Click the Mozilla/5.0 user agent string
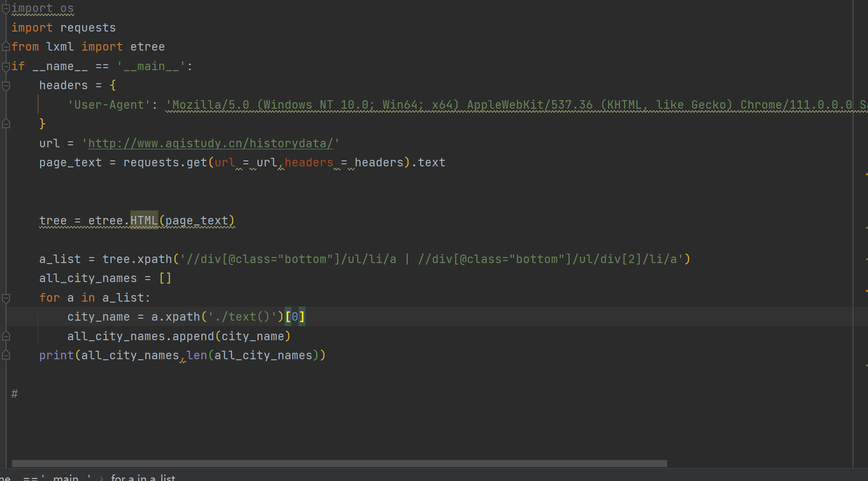Screen dimensions: 868x481 click(x=516, y=105)
